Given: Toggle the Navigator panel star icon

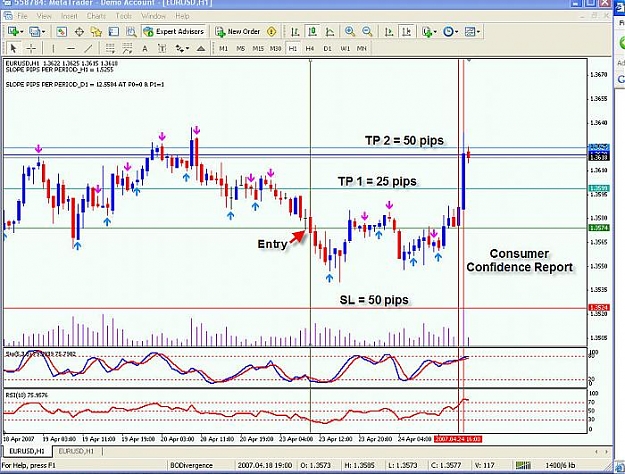Looking at the screenshot, I should pos(96,31).
